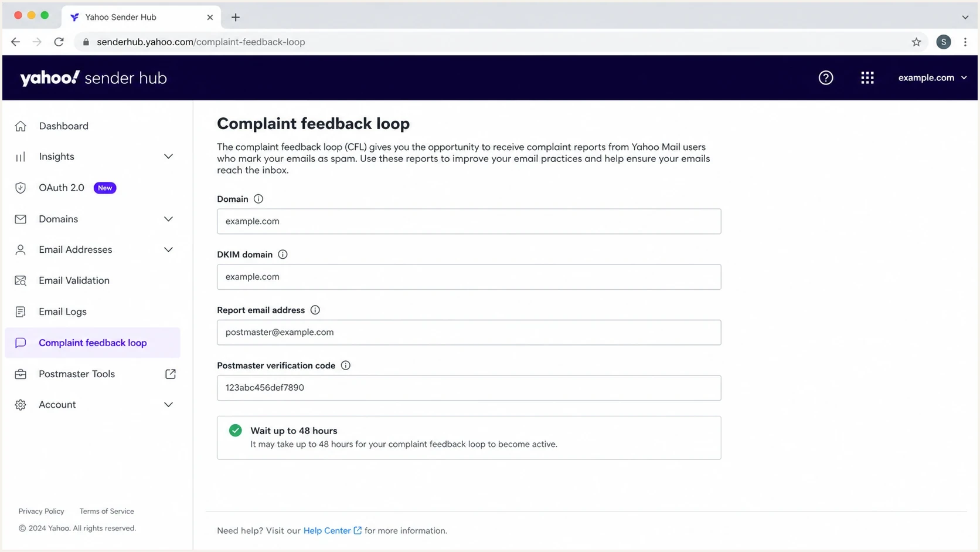Image resolution: width=980 pixels, height=552 pixels.
Task: Click the Insights bar chart icon
Action: (21, 157)
